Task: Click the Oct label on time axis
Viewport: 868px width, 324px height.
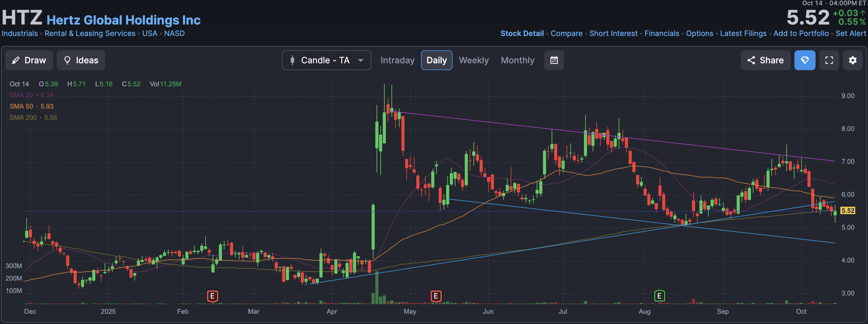Action: [x=801, y=312]
